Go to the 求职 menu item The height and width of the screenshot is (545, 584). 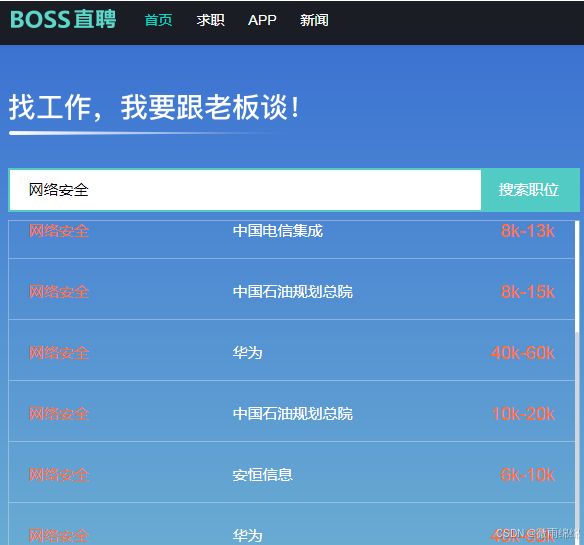(x=210, y=20)
